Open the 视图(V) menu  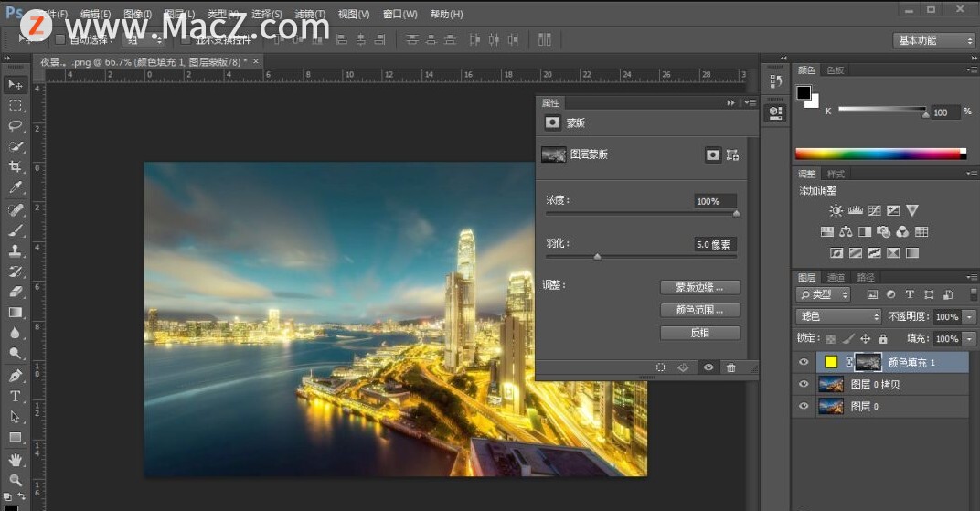point(354,14)
